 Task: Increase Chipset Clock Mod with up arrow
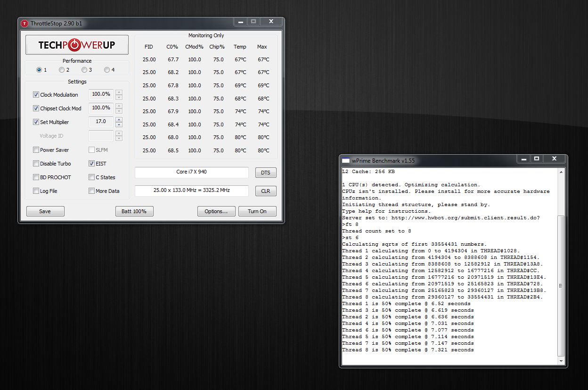click(x=119, y=106)
